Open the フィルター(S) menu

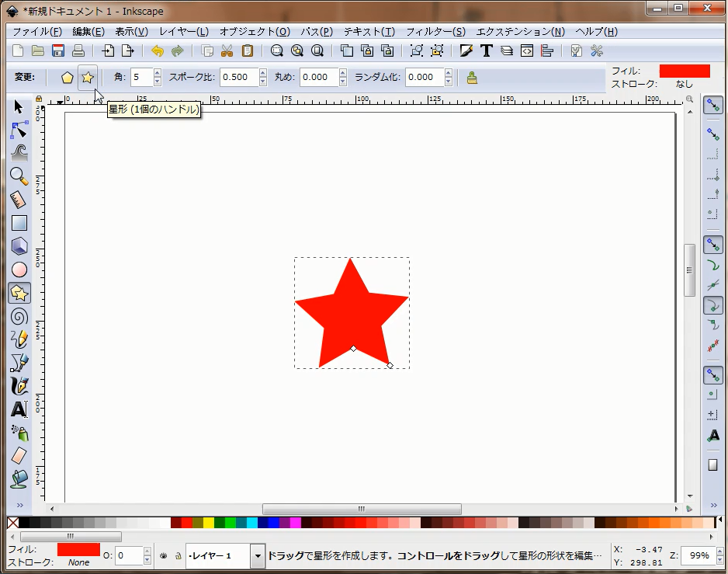(x=435, y=32)
